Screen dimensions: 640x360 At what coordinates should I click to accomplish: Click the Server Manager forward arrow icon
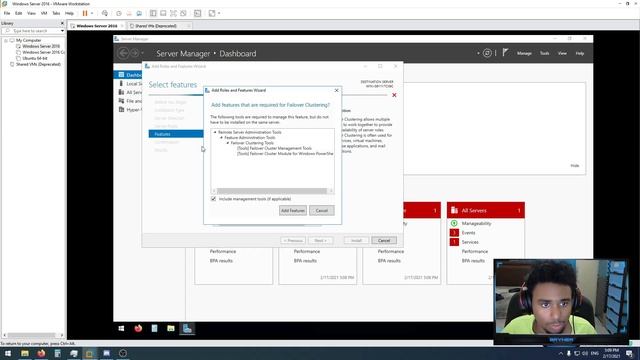tap(134, 53)
